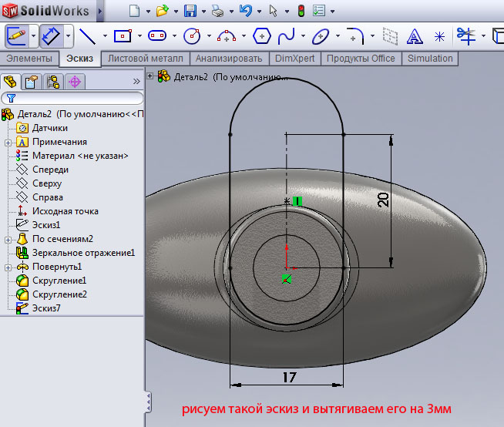504x427 pixels.
Task: Activate the sketch Text tool
Action: tap(415, 35)
